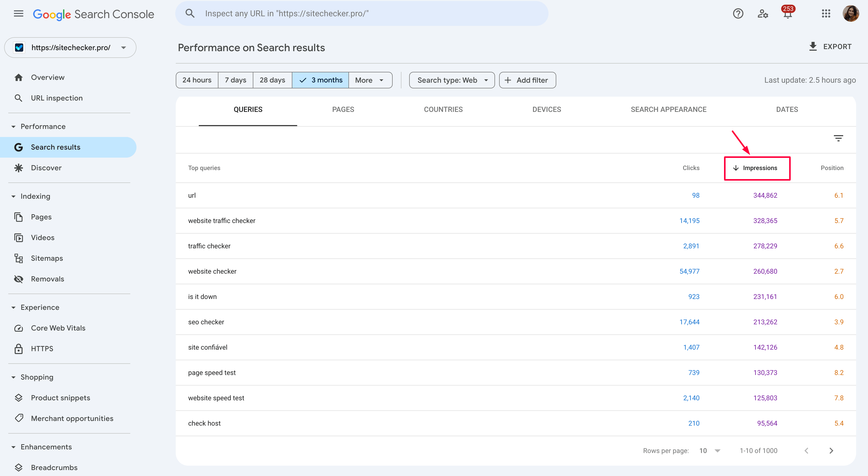The height and width of the screenshot is (476, 868).
Task: Open the hamburger main menu
Action: (19, 13)
